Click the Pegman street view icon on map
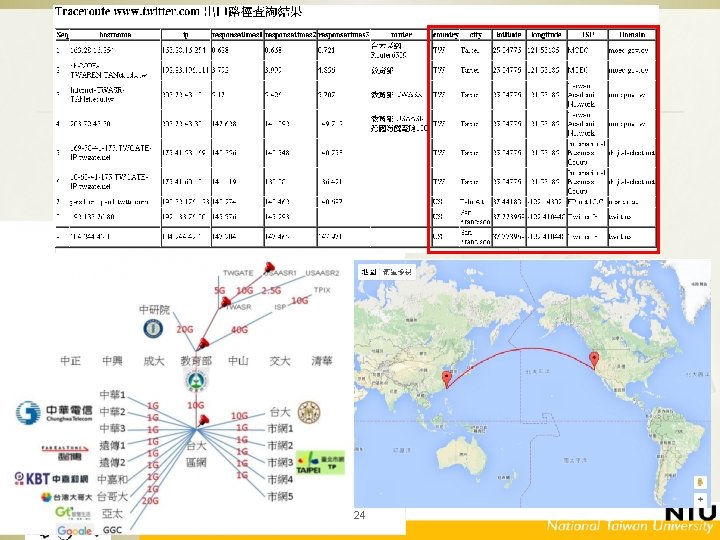The image size is (720, 540). [701, 482]
